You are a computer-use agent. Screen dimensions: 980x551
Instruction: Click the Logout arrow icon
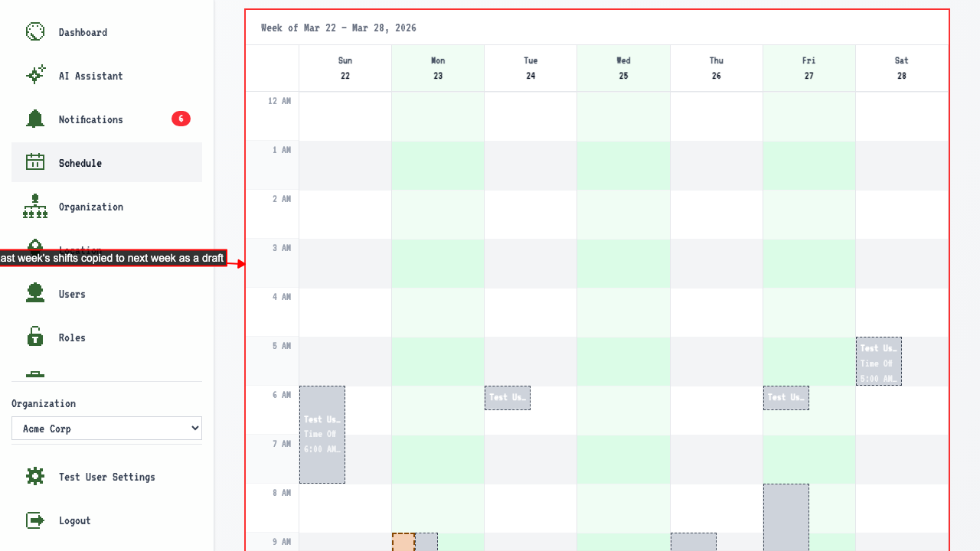tap(35, 520)
